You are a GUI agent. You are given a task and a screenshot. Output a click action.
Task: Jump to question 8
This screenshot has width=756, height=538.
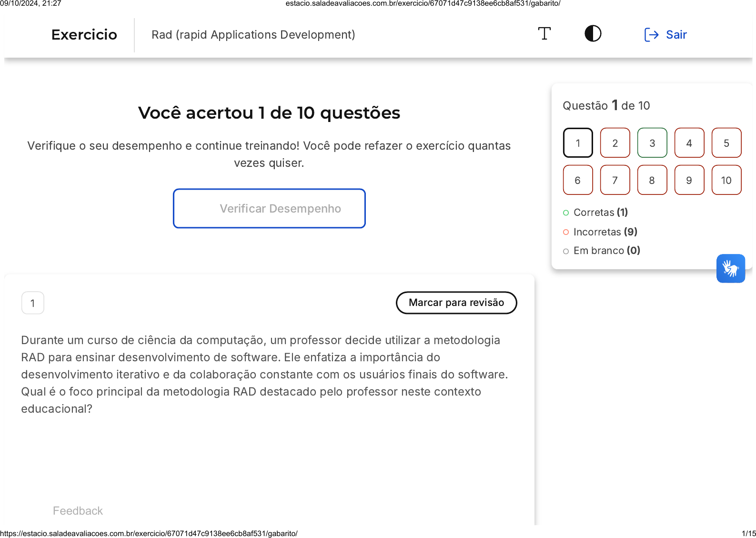[x=652, y=180]
